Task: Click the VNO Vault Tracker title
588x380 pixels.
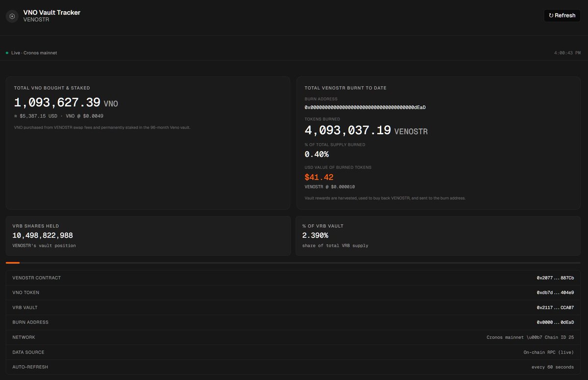Action: (52, 12)
